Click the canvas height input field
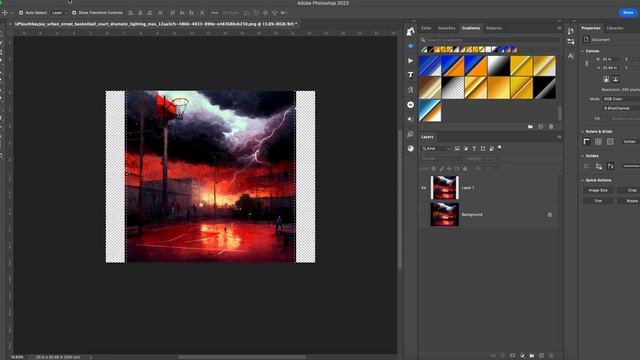The image size is (640, 360). coord(611,68)
